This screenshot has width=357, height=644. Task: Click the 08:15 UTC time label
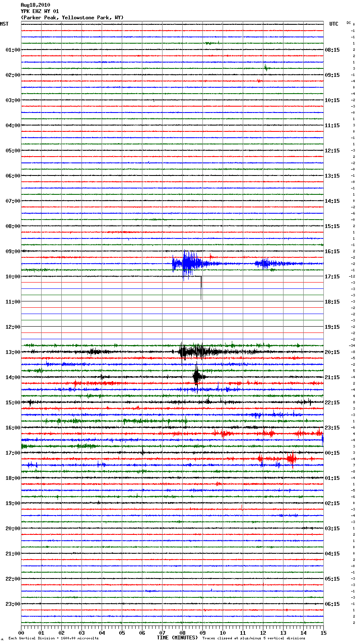pos(332,50)
